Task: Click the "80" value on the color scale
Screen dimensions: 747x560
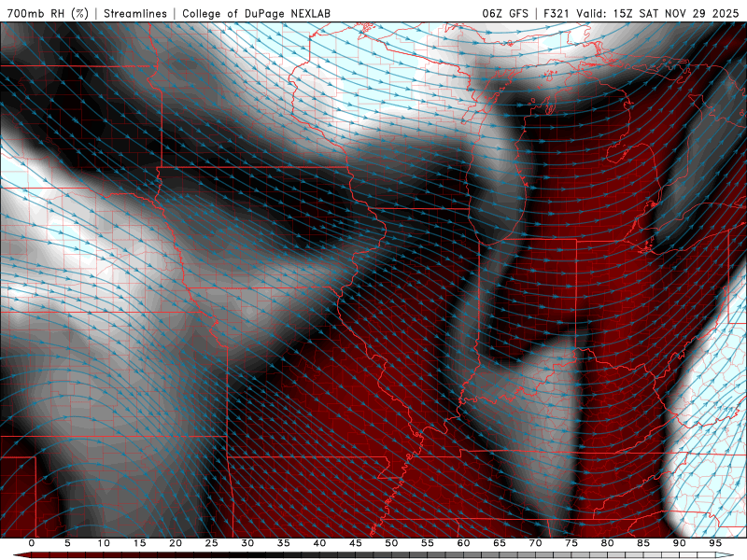Action: (607, 543)
